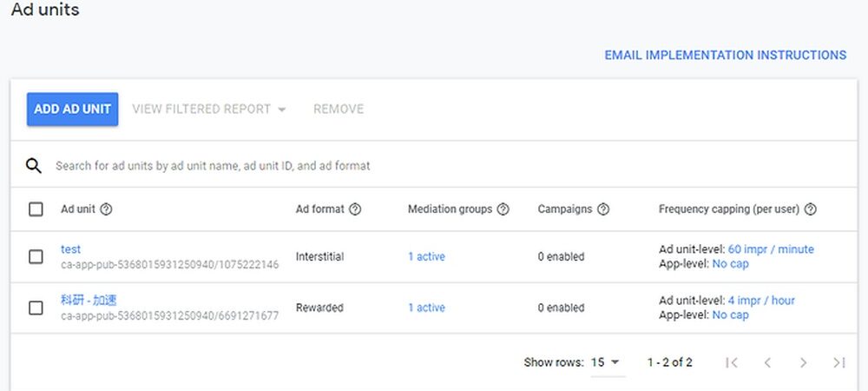Go to first page of results
This screenshot has width=868, height=391.
click(x=732, y=362)
